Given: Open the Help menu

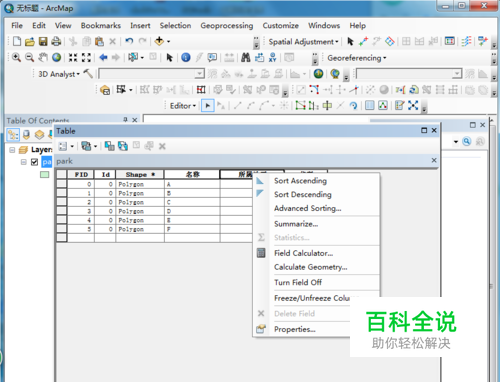Looking at the screenshot, I should click(357, 26).
